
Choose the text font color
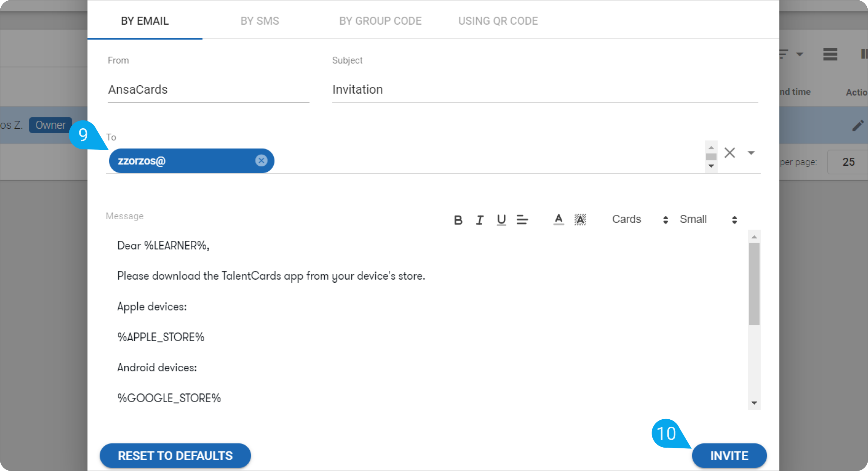(x=559, y=219)
